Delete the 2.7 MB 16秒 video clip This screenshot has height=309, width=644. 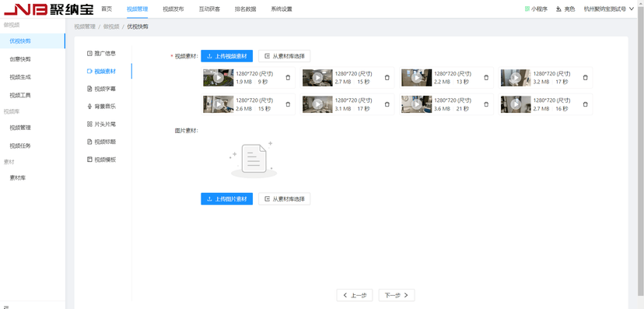point(585,104)
